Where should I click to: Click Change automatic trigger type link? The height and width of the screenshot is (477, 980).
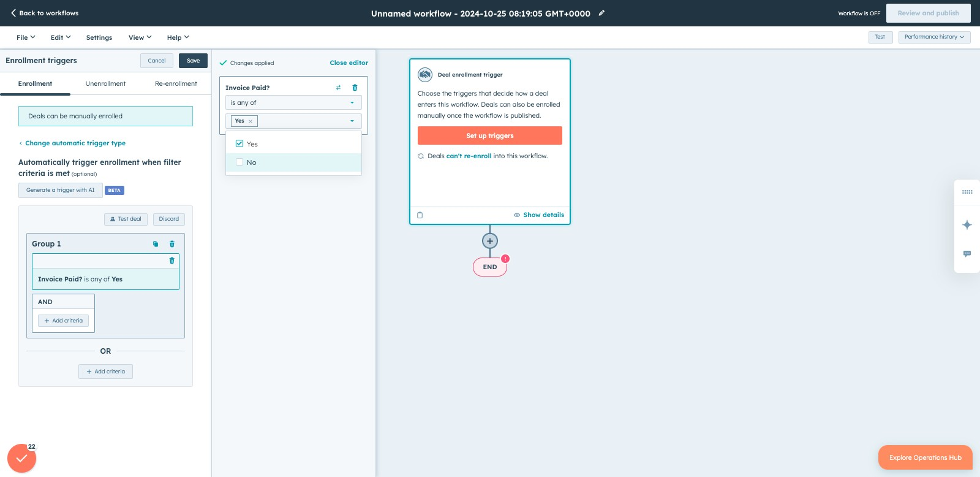click(x=75, y=143)
